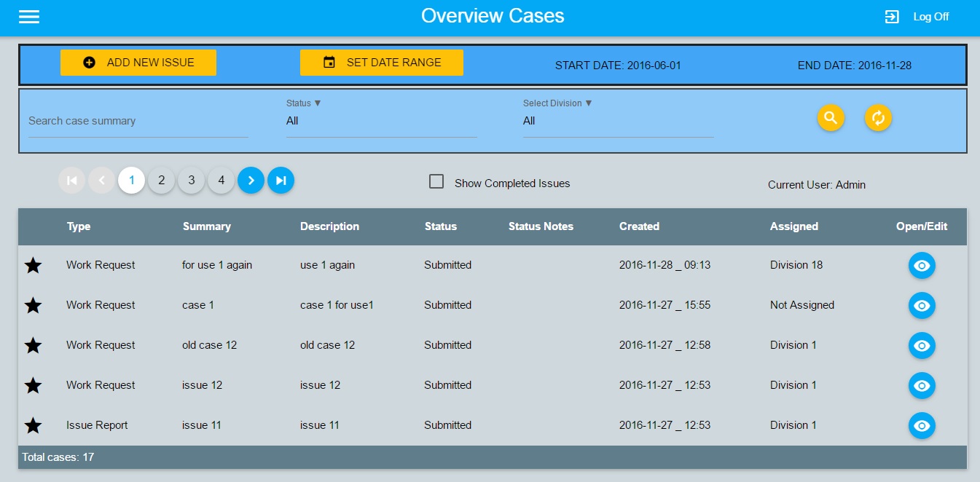
Task: Click star icon for 'issue 11' row
Action: [33, 425]
